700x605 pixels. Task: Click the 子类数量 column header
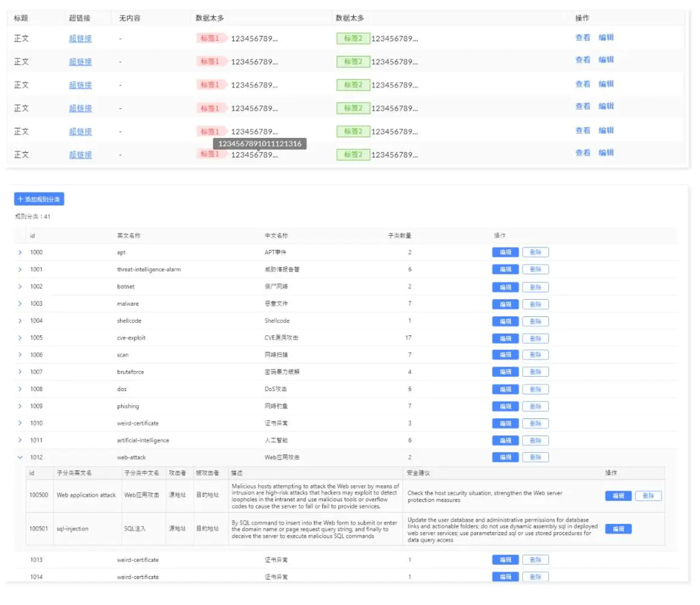tap(400, 236)
